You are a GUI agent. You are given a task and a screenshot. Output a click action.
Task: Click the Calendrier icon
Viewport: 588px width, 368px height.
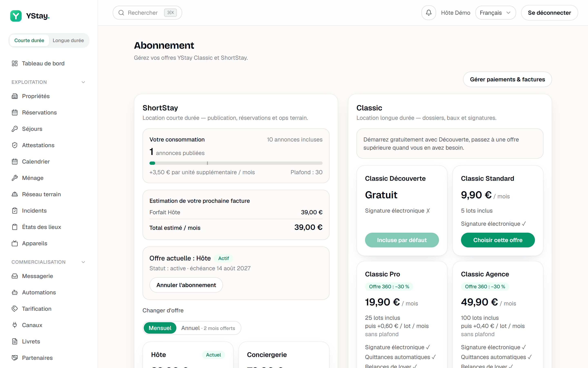tap(14, 162)
